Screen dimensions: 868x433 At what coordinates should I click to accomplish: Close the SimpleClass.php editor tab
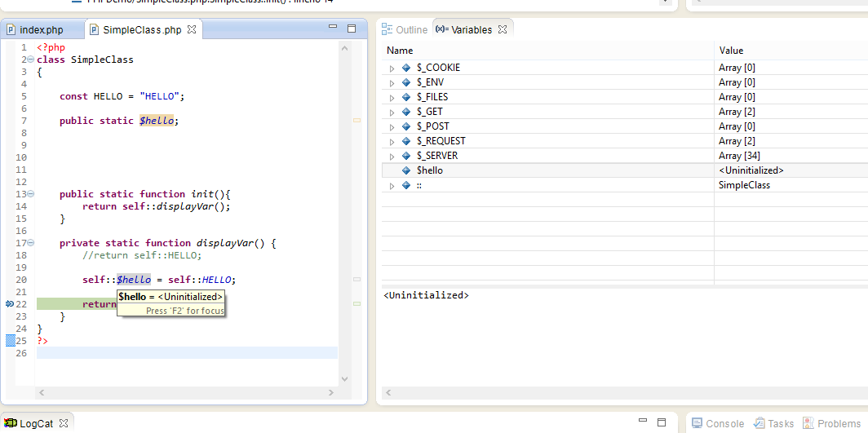click(x=192, y=30)
